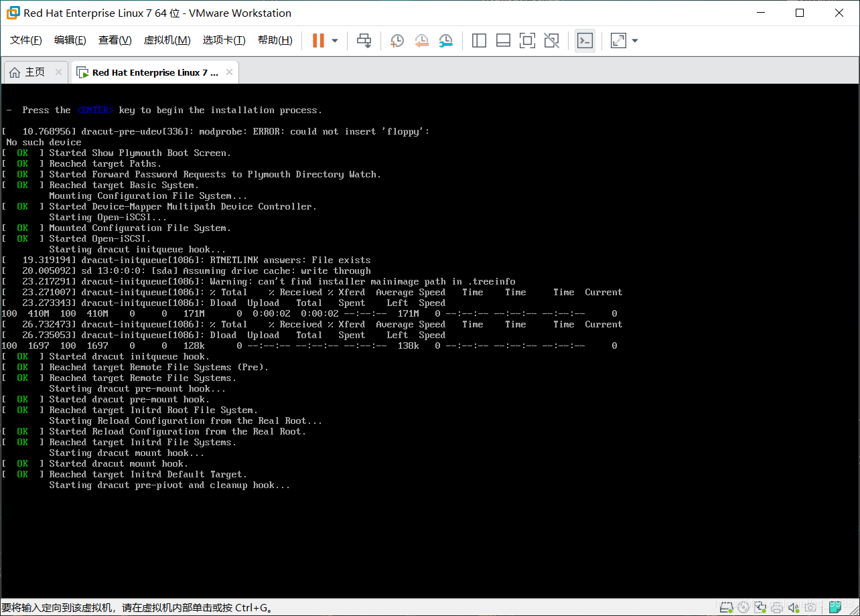Take a snapshot of the virtual machine
860x616 pixels.
397,41
